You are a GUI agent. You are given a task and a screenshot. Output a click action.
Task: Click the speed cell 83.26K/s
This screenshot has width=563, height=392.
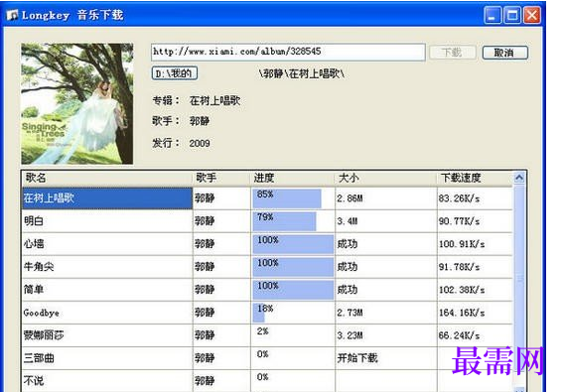pos(475,198)
